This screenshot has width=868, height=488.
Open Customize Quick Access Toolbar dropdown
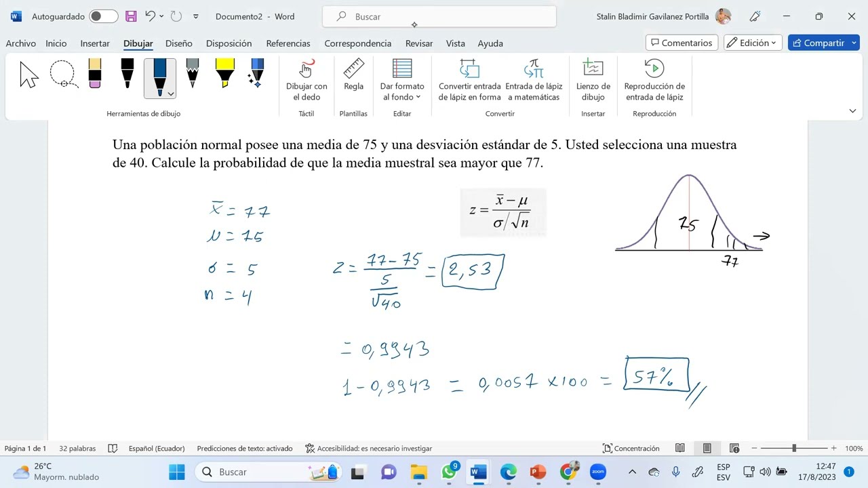tap(196, 16)
